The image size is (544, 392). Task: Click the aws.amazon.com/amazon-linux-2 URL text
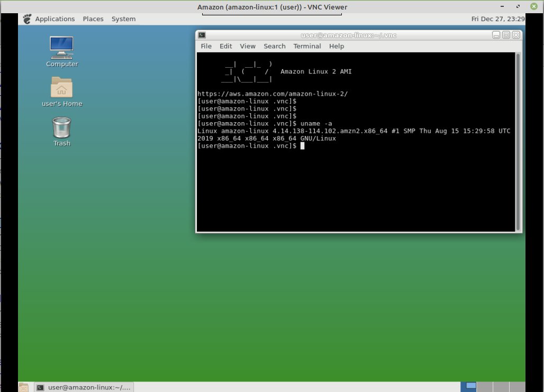[273, 94]
